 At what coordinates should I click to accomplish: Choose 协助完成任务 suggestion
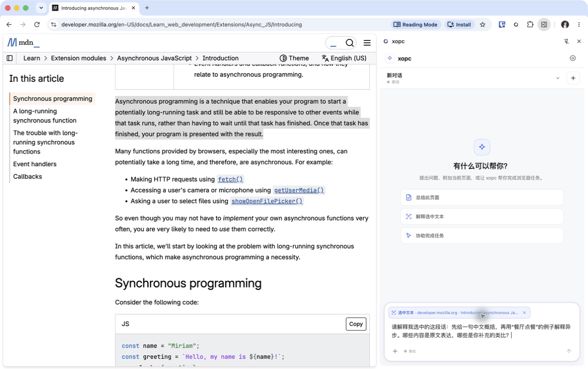tap(482, 236)
